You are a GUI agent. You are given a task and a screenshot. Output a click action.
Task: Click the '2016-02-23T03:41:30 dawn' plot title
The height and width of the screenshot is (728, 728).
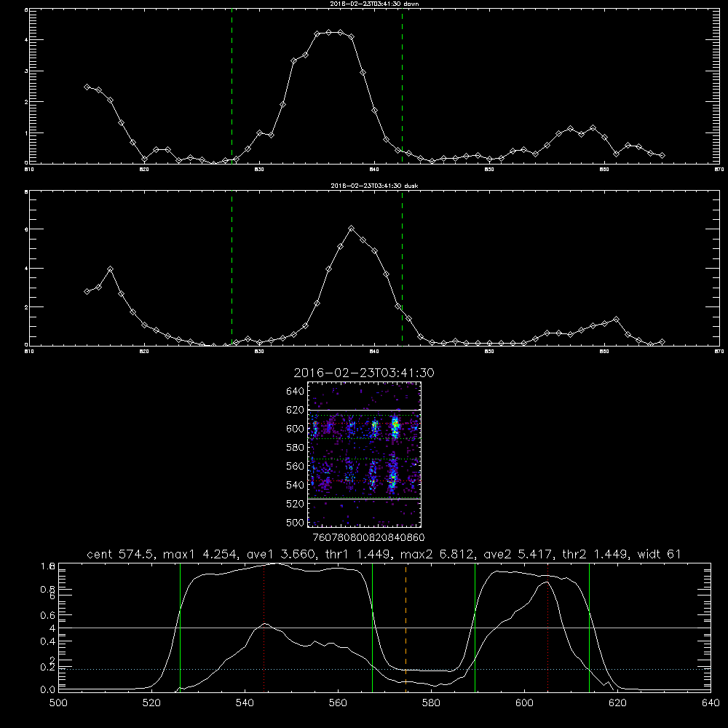coord(374,4)
